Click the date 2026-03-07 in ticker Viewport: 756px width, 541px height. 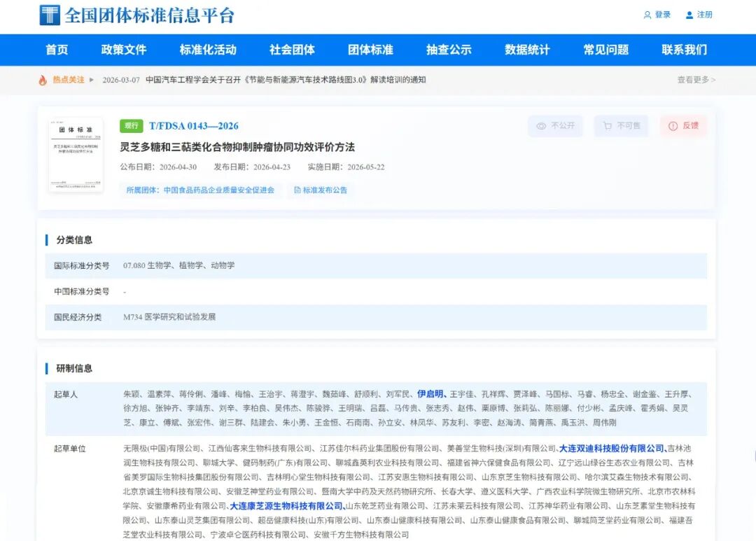121,80
